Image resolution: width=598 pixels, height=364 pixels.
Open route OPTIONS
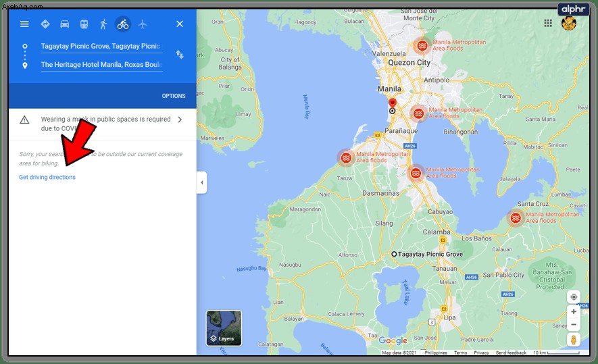(x=174, y=96)
